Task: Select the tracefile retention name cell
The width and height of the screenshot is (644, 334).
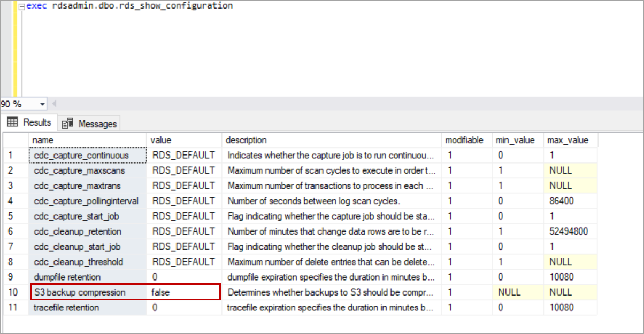Action: coord(66,307)
